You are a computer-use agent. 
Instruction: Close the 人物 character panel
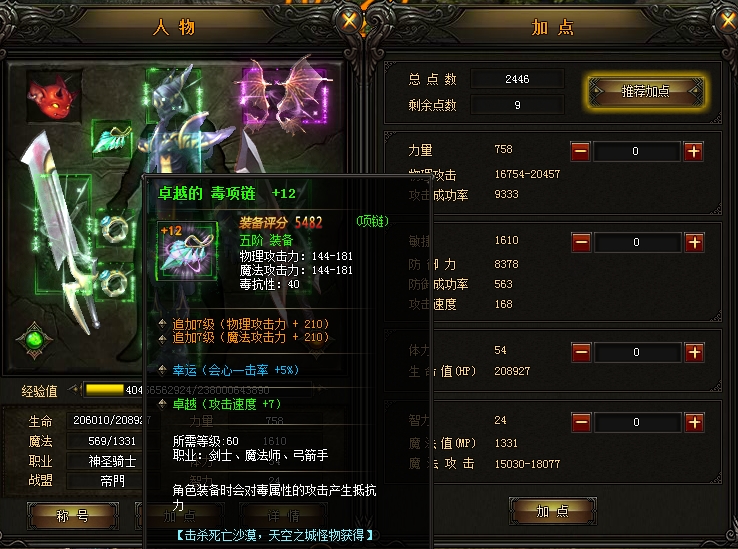pos(349,21)
